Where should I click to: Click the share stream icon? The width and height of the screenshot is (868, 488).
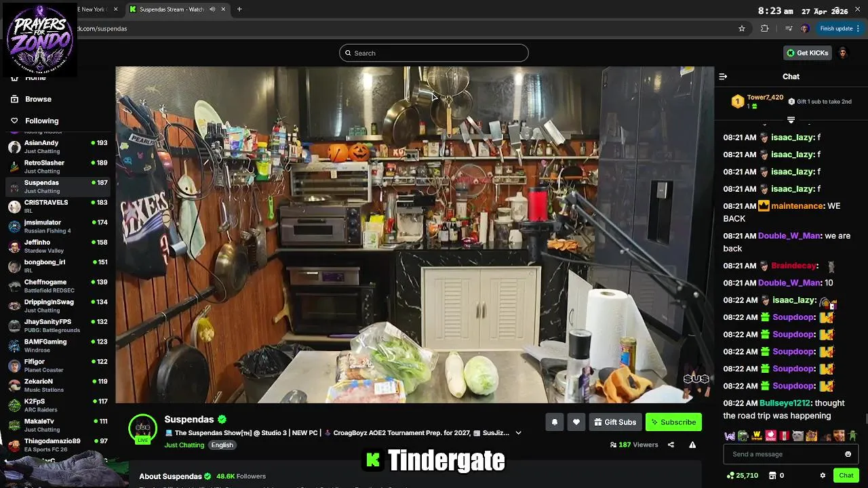pos(671,445)
